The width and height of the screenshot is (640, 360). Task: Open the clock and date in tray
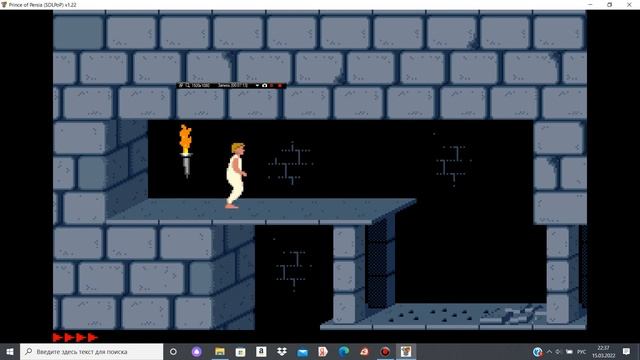pyautogui.click(x=604, y=352)
